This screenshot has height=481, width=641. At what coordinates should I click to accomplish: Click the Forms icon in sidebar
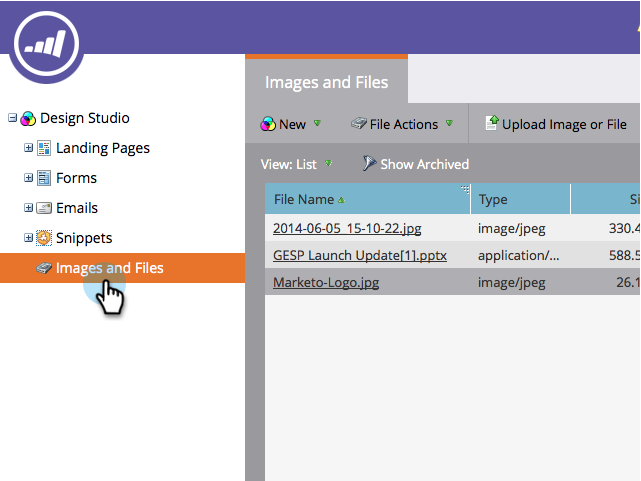pyautogui.click(x=44, y=178)
